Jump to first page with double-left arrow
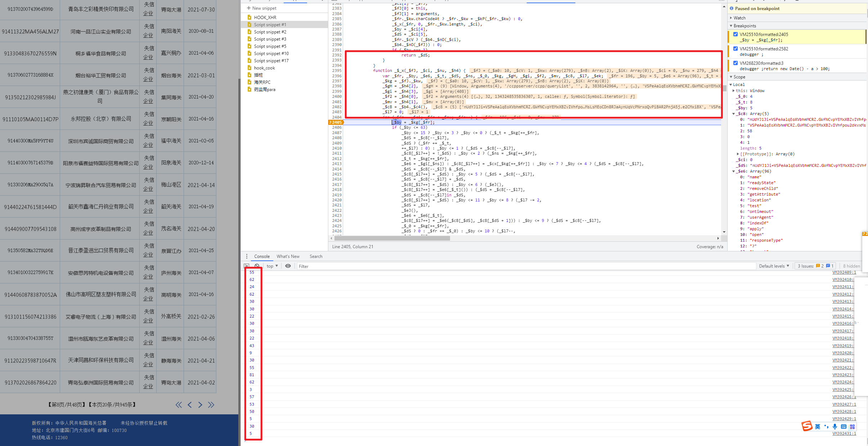 [179, 405]
